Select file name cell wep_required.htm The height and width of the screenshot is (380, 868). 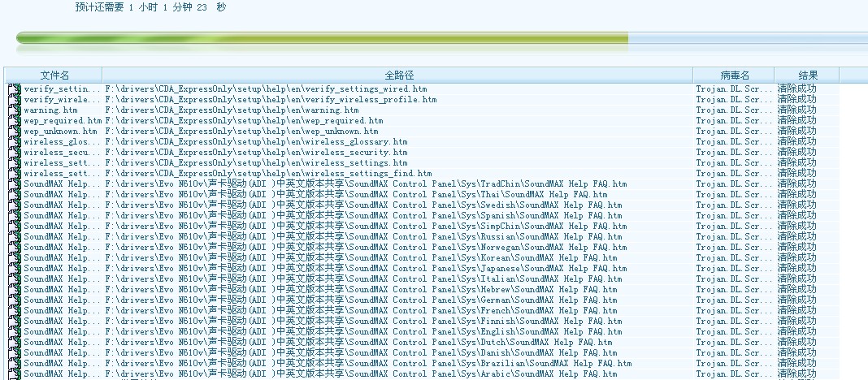tap(63, 121)
